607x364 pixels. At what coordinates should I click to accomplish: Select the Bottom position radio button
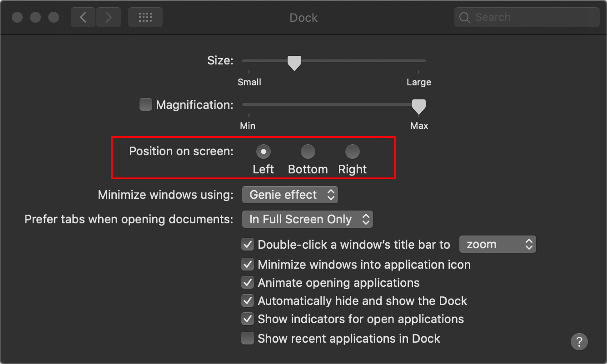(x=308, y=151)
